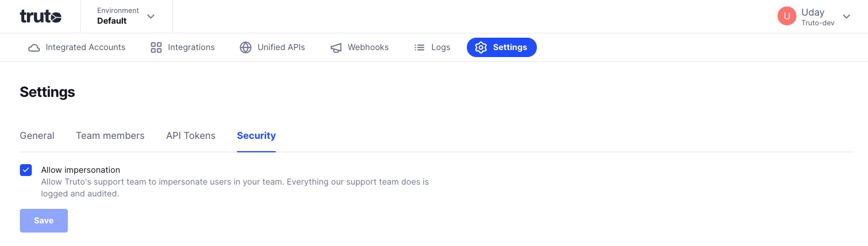
Task: Select the Security tab
Action: [256, 136]
